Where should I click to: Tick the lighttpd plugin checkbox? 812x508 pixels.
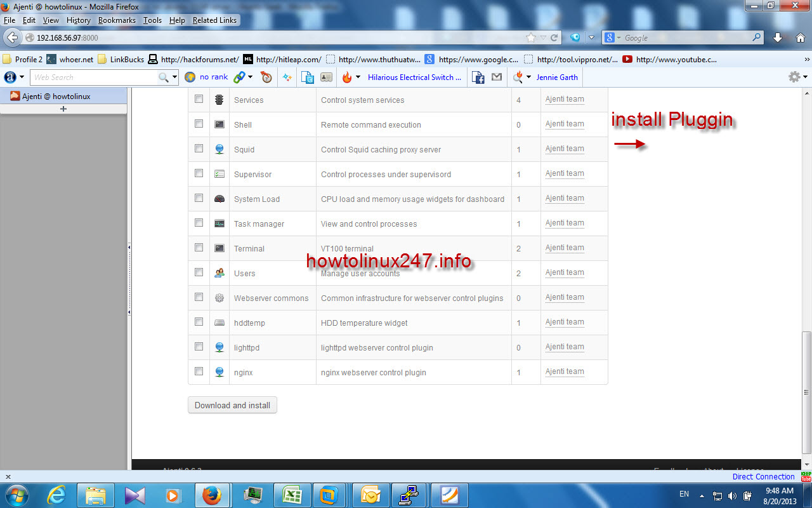point(199,347)
